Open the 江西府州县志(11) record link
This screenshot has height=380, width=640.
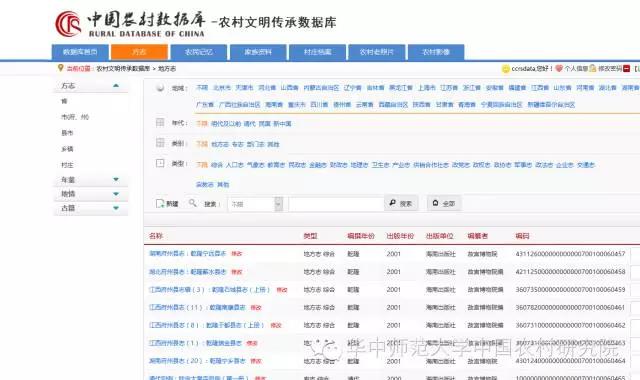(x=197, y=307)
